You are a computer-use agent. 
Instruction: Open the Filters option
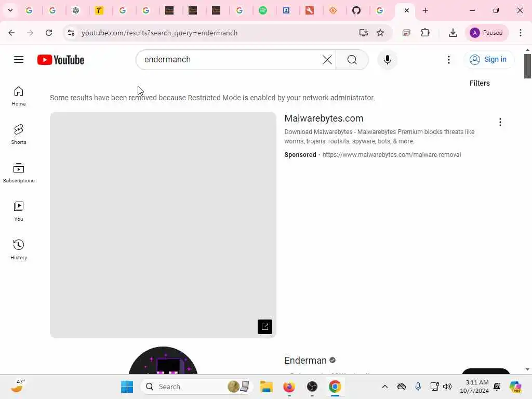point(480,83)
